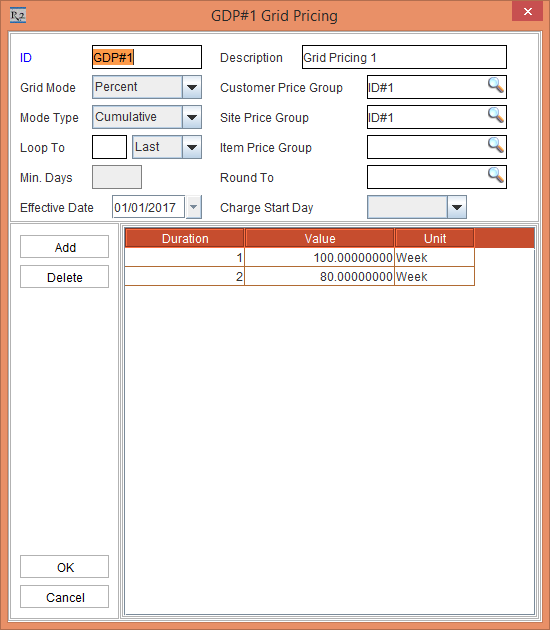Close the Grid Pricing window
Image resolution: width=550 pixels, height=630 pixels.
528,11
